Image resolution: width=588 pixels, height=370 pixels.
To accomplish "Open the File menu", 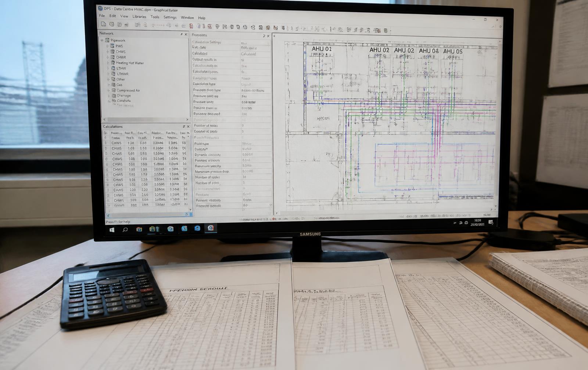I will click(x=102, y=16).
